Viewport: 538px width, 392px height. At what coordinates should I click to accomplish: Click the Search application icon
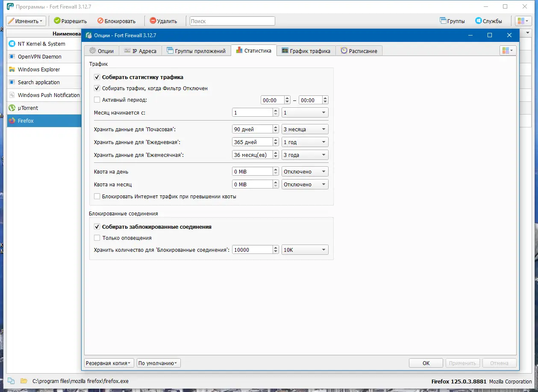click(12, 82)
